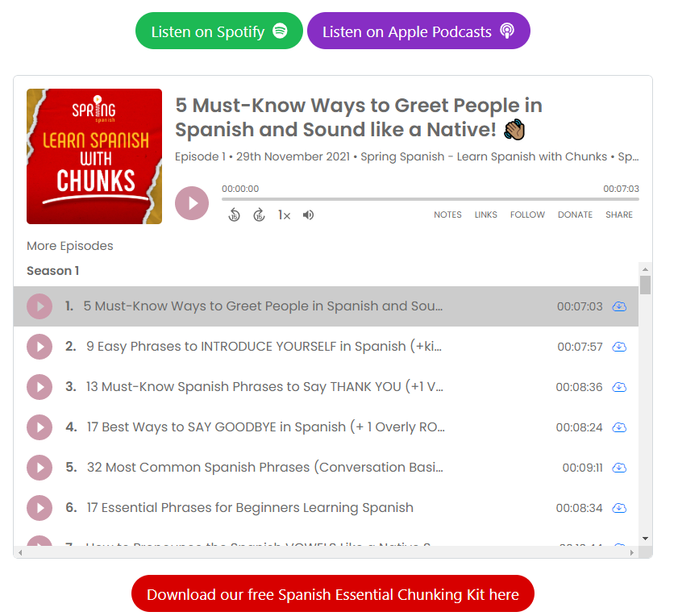This screenshot has width=678, height=616.
Task: Select '13 Must-Know Spanish Phrases' row
Action: coord(326,387)
